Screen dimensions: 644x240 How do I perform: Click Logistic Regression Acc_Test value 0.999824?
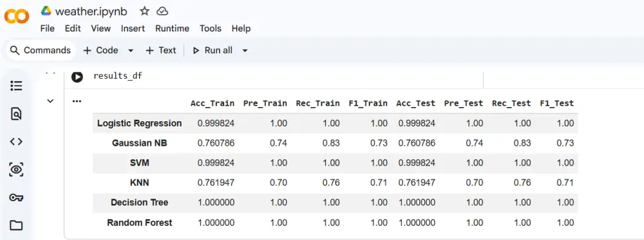click(x=417, y=123)
